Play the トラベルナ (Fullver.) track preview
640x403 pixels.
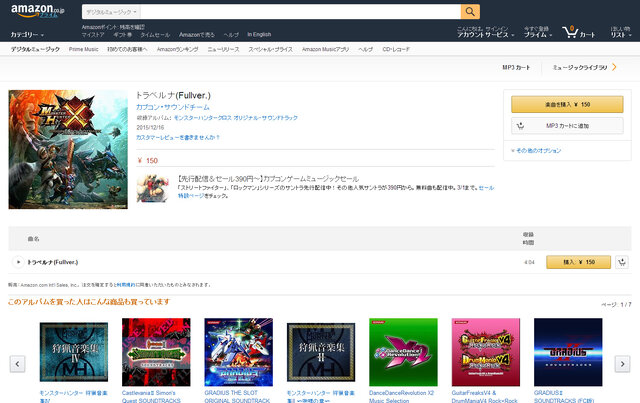pos(18,262)
